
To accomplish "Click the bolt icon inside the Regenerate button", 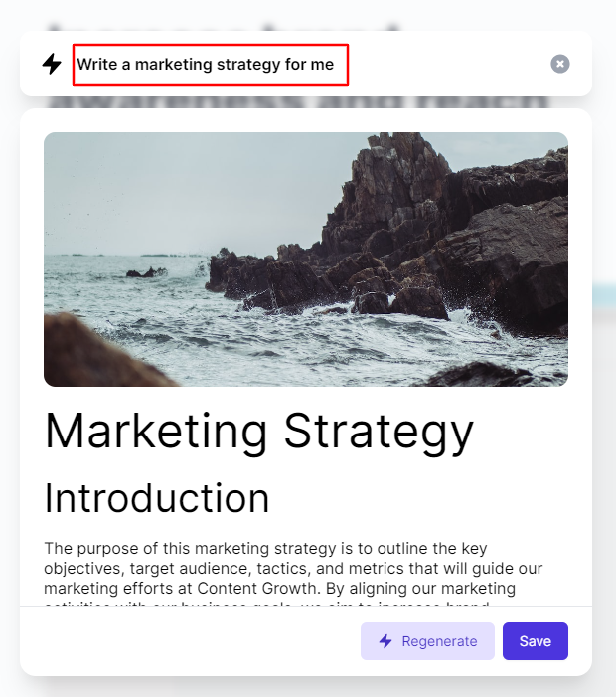I will (385, 641).
